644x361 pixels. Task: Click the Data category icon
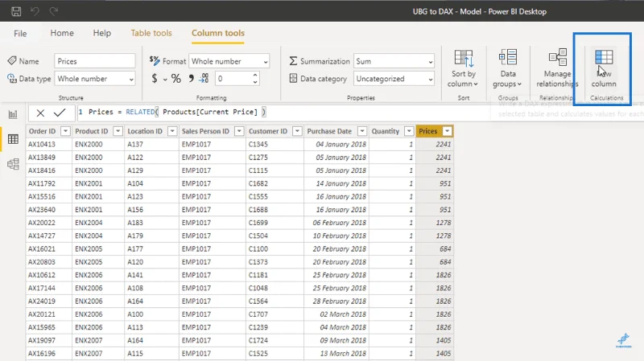(293, 78)
